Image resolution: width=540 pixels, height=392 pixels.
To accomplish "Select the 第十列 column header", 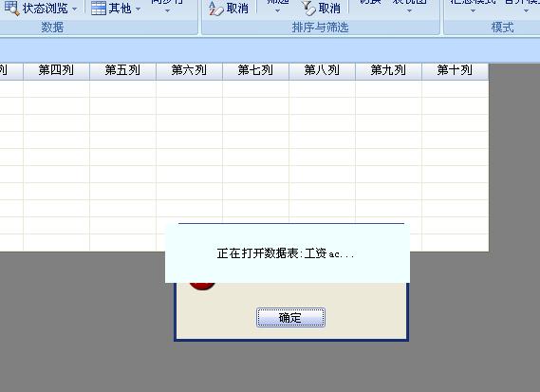I will (456, 71).
